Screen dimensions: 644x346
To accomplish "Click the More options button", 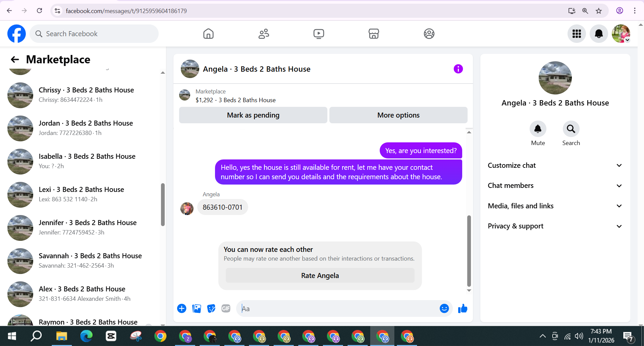I will tap(398, 115).
